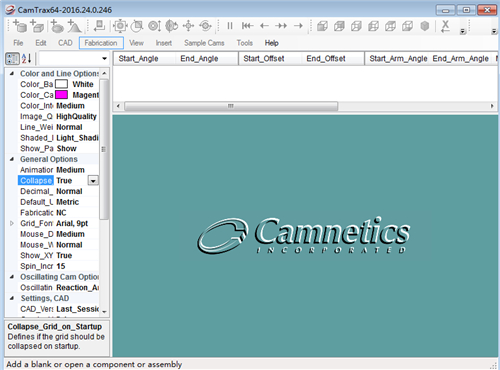Open the combo box beside the sort icon

coord(74,59)
